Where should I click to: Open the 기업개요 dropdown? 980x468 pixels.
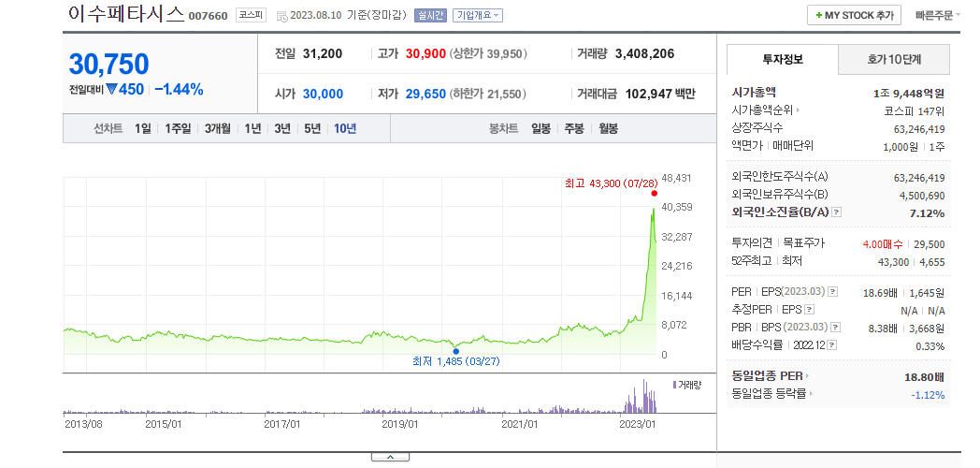pyautogui.click(x=478, y=16)
